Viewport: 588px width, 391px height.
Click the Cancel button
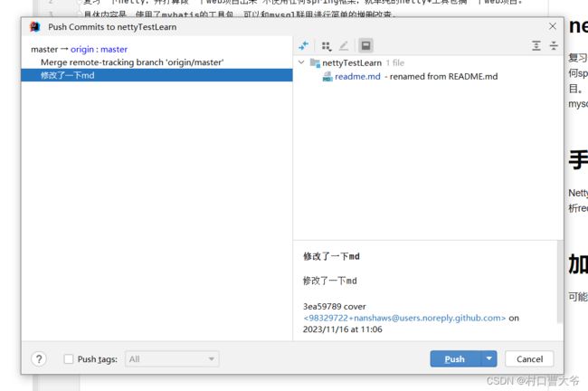[529, 358]
